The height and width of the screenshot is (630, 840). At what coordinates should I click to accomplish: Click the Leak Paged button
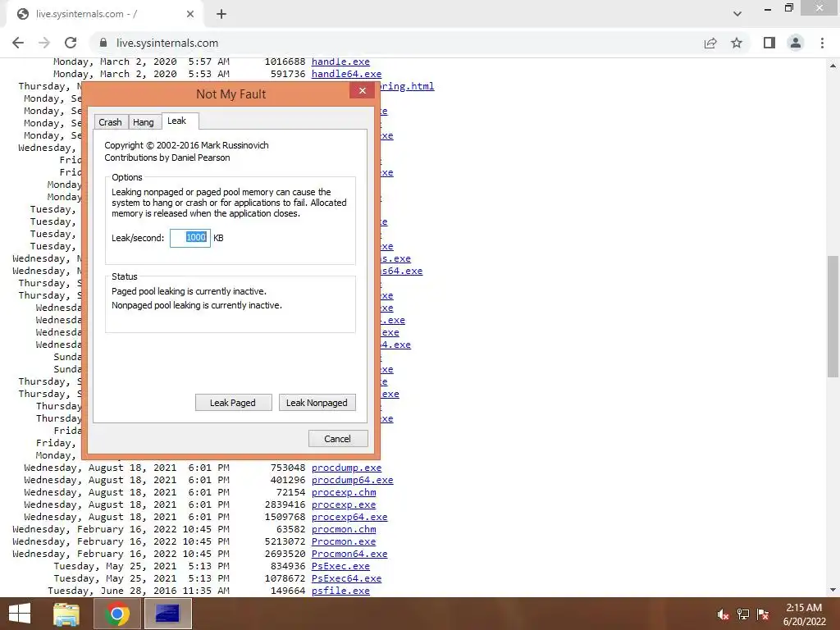pyautogui.click(x=233, y=403)
